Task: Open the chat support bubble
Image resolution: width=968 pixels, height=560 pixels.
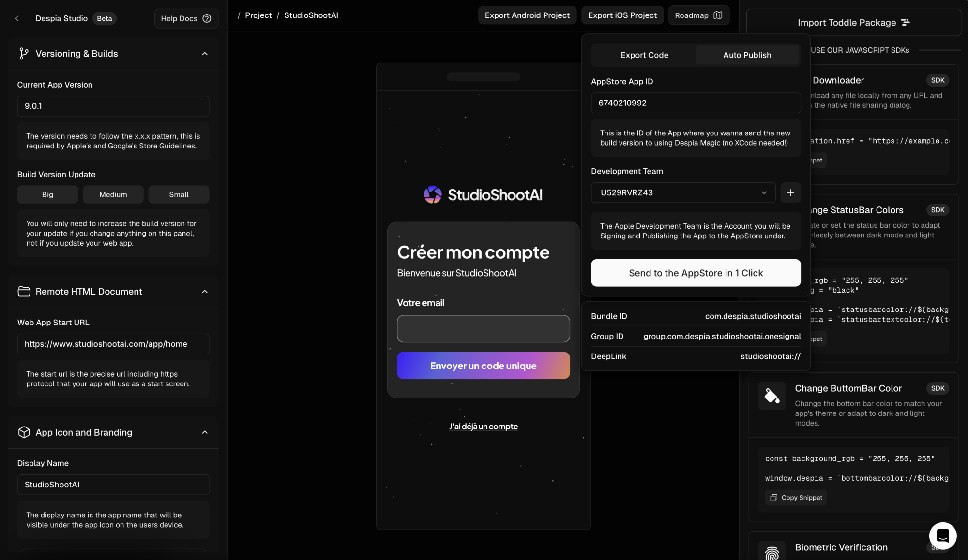Action: 942,536
